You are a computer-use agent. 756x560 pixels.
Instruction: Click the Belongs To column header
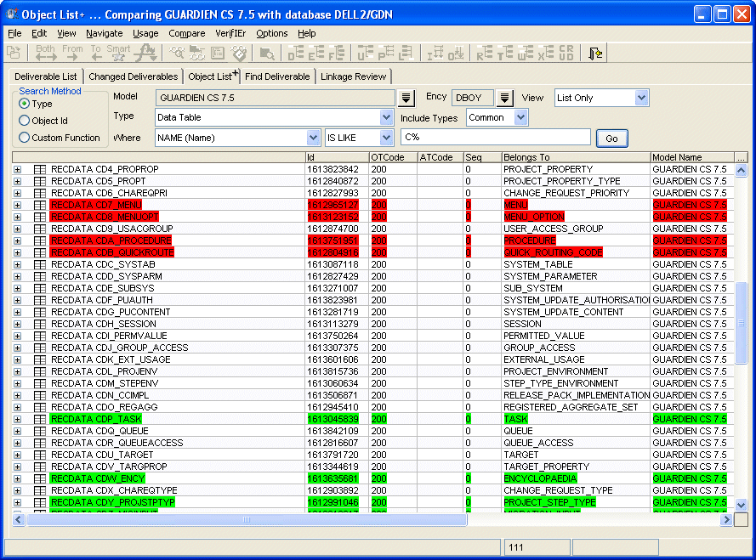pos(575,157)
